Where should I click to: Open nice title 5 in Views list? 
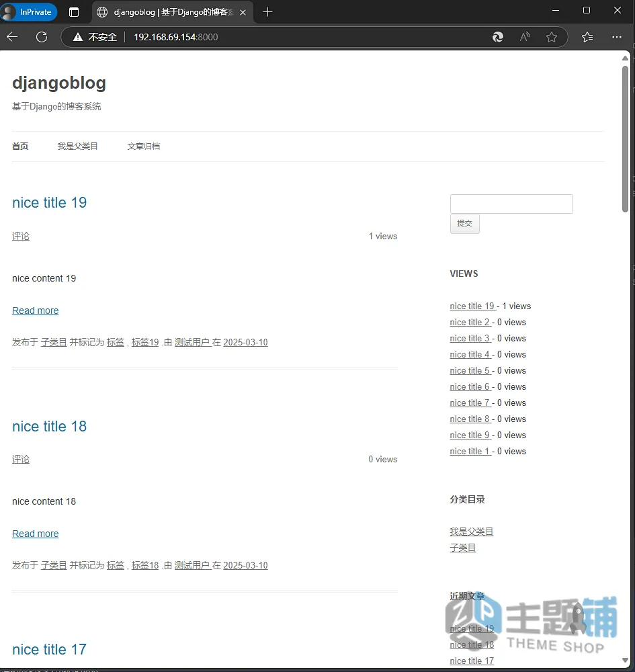[x=470, y=371]
